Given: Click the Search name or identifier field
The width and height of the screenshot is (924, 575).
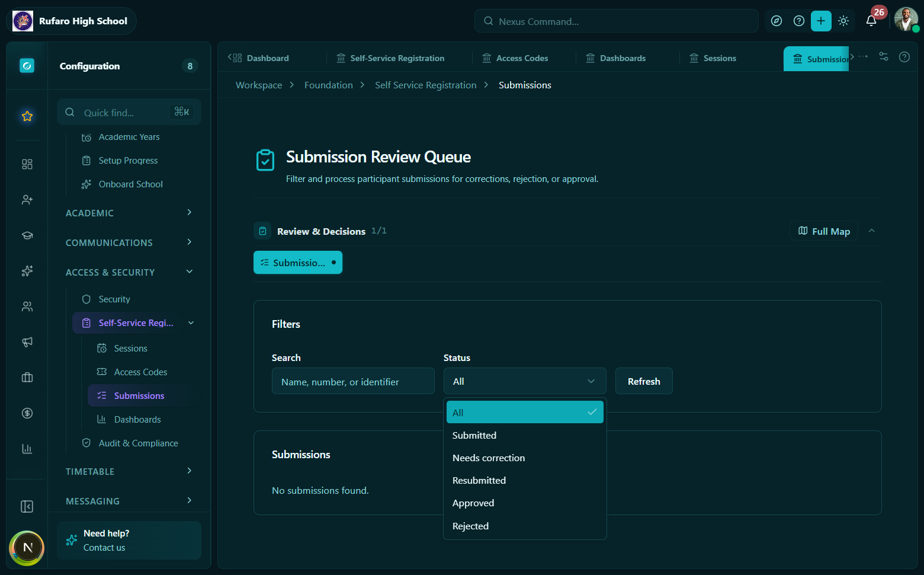Looking at the screenshot, I should (353, 381).
